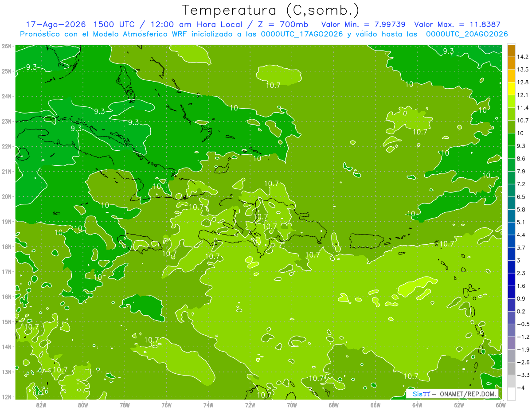
Task: Click the "68W" longitude axis label
Action: tap(334, 405)
